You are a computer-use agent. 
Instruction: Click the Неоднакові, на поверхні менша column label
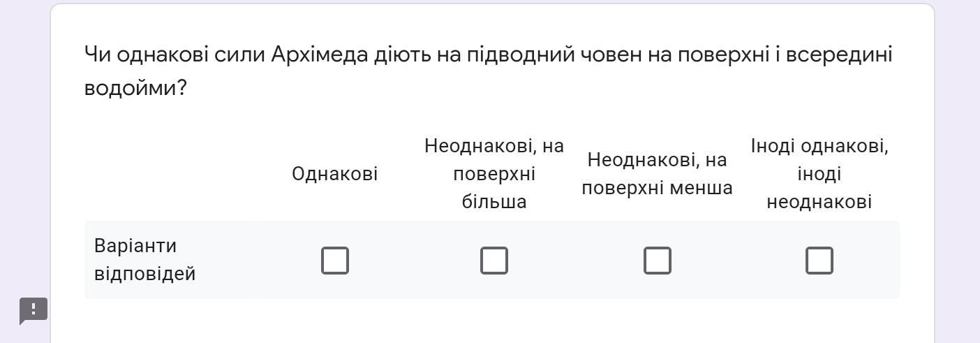[x=657, y=174]
